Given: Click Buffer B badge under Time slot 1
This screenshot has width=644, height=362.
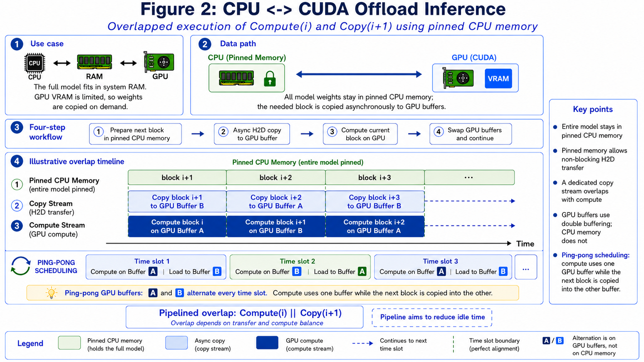Looking at the screenshot, I should point(217,272).
